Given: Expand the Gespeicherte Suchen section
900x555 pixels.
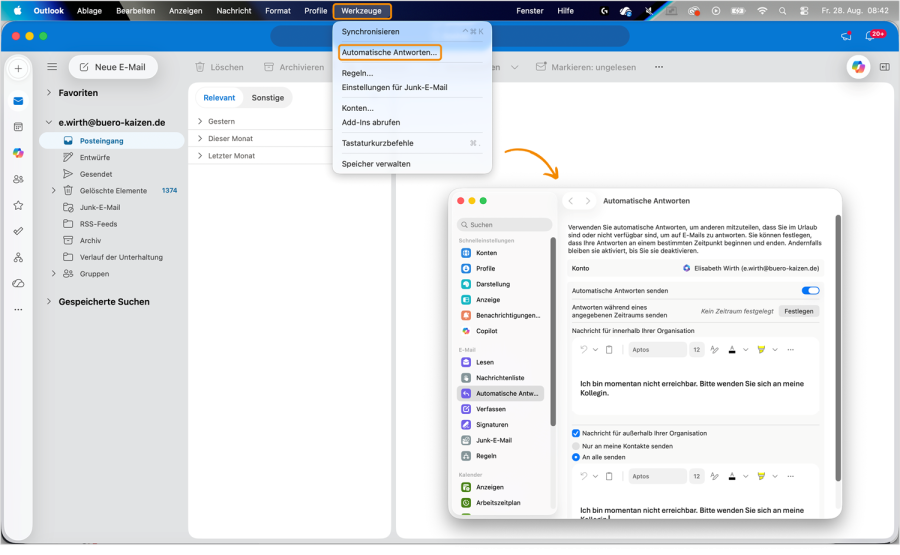Looking at the screenshot, I should click(49, 301).
